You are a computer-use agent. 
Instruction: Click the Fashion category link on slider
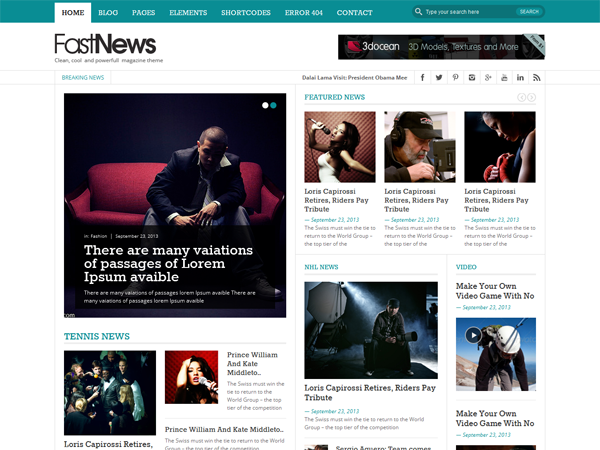point(99,236)
